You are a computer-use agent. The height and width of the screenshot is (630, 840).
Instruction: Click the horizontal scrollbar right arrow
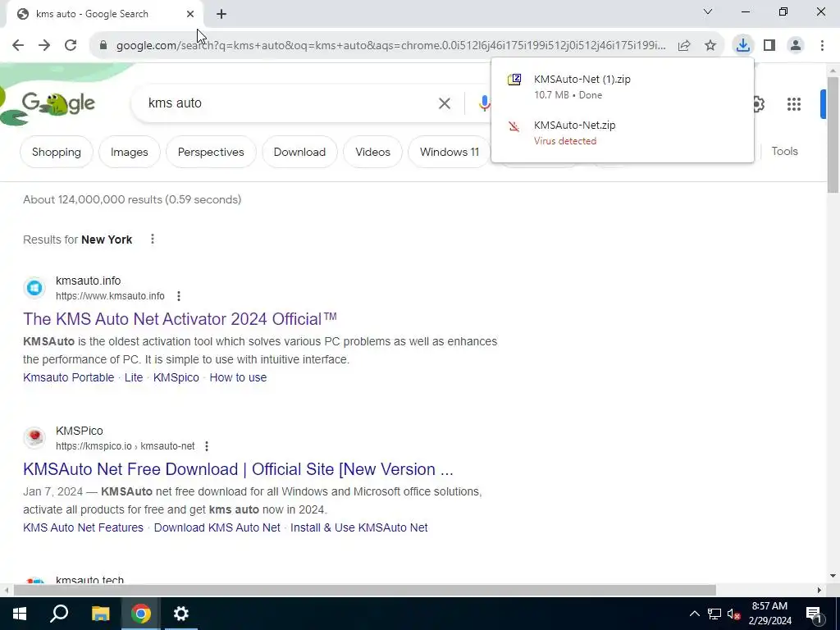tap(819, 590)
